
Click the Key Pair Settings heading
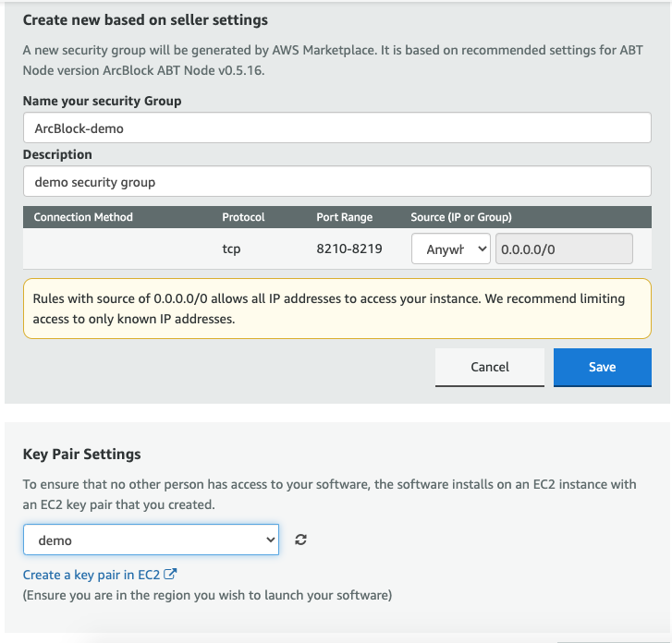click(x=81, y=454)
